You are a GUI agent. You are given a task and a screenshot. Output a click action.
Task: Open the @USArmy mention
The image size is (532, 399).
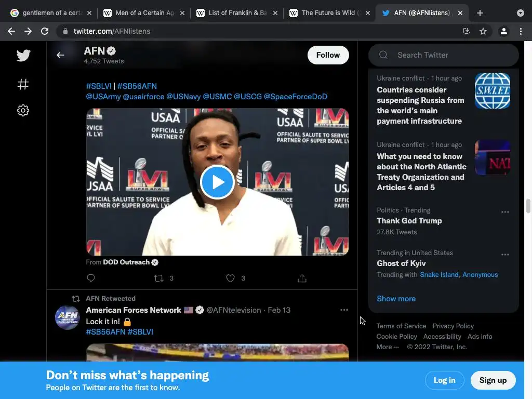(x=103, y=97)
